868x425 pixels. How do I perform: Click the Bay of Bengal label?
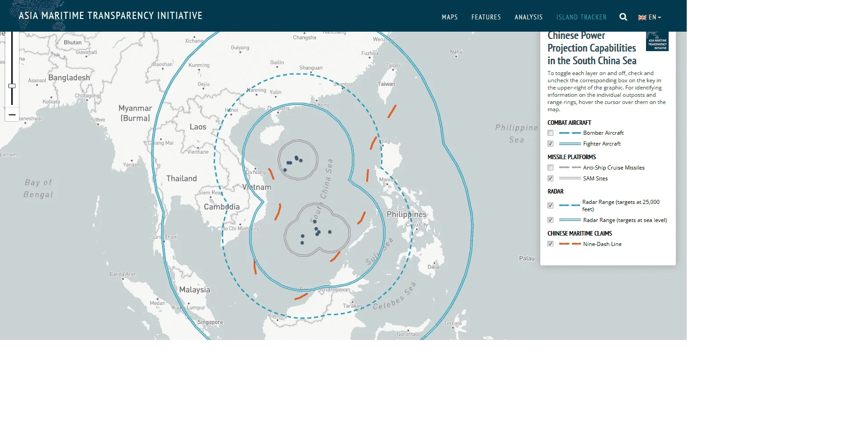(38, 189)
